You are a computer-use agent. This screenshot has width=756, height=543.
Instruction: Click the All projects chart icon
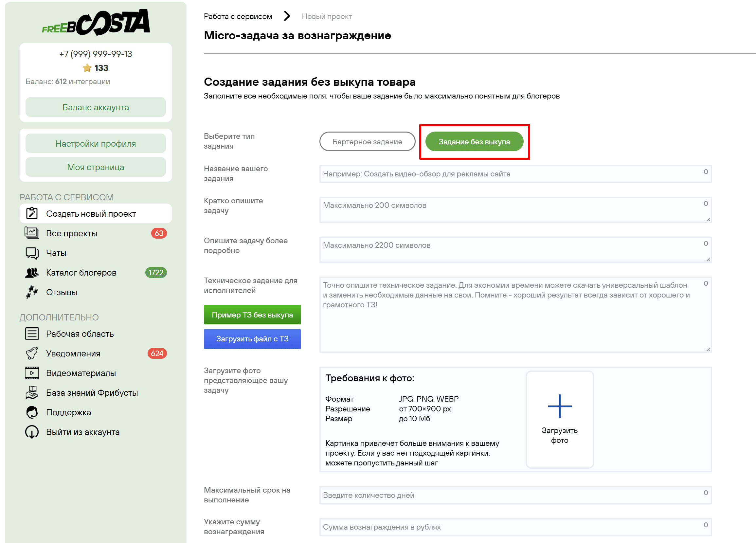click(32, 233)
